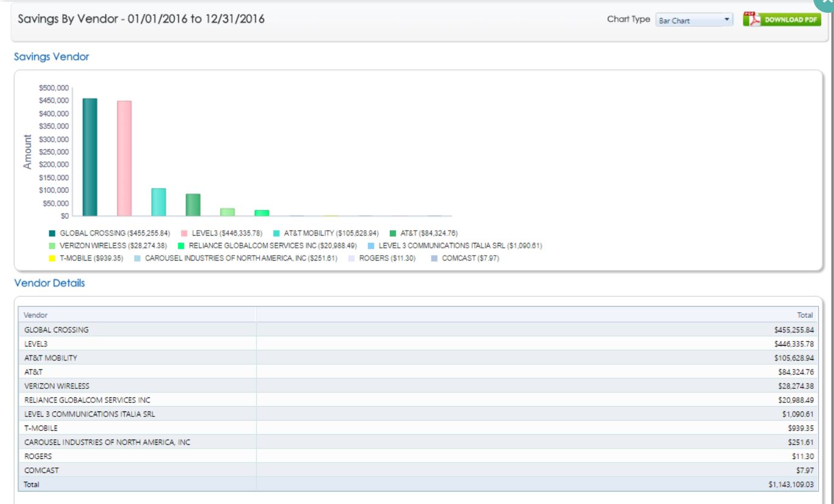
Task: Open the Chart Type dropdown
Action: 694,20
